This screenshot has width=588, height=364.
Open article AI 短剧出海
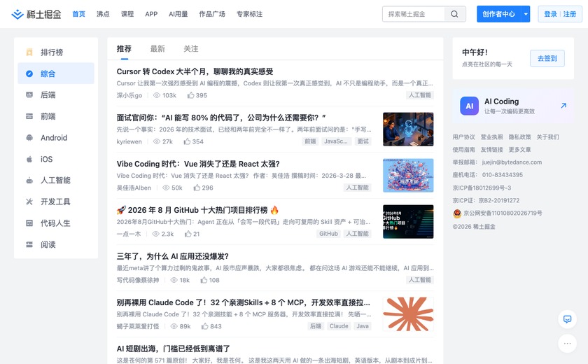(174, 349)
